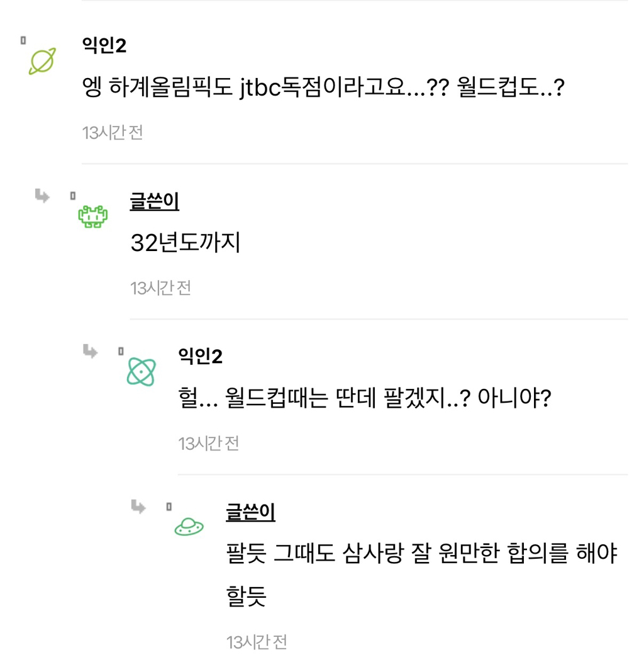
Task: Click the small square marker above the space invader avatar
Action: point(72,196)
